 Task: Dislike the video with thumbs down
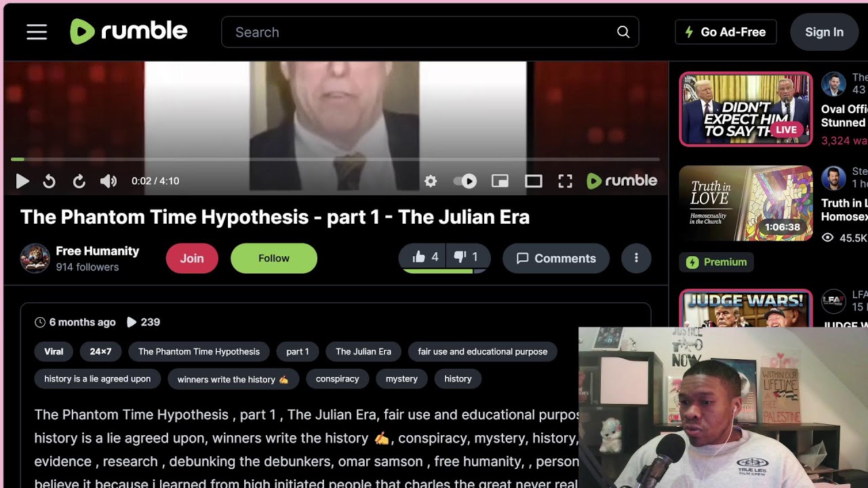pyautogui.click(x=467, y=258)
